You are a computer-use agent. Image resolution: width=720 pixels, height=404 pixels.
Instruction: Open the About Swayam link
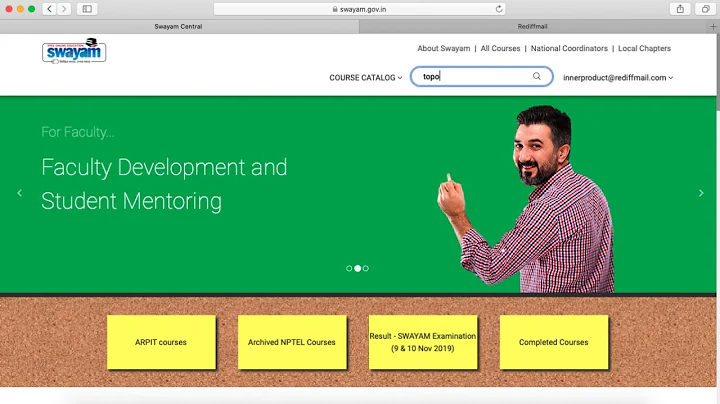coord(444,48)
